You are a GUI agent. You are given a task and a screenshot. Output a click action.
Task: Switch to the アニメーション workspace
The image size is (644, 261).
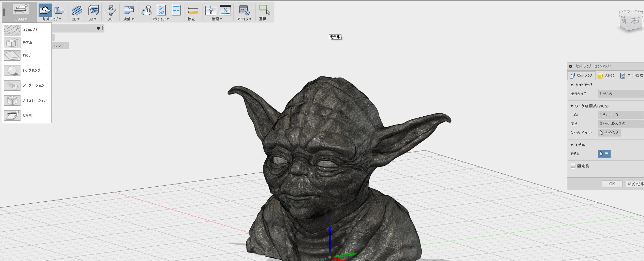point(27,85)
